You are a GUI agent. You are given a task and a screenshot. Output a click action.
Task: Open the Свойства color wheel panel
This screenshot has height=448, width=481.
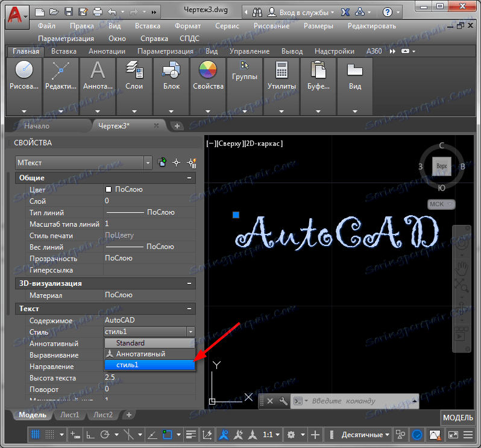208,86
